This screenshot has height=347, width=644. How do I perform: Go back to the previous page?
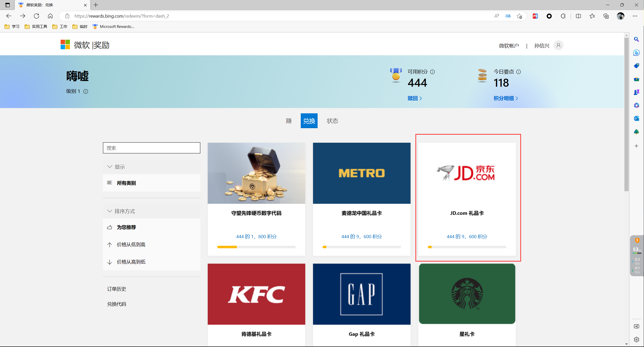(9, 16)
